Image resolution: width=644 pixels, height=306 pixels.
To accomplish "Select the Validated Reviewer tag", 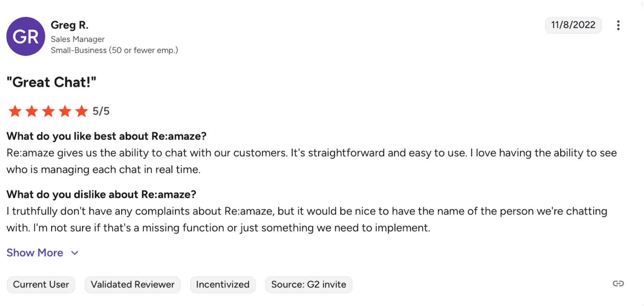I will tap(132, 285).
